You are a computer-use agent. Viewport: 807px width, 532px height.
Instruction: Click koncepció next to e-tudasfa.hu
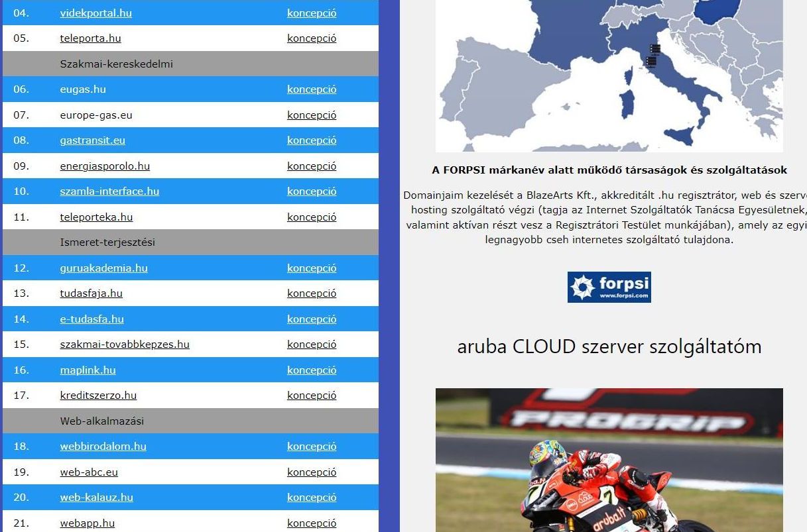(x=312, y=319)
